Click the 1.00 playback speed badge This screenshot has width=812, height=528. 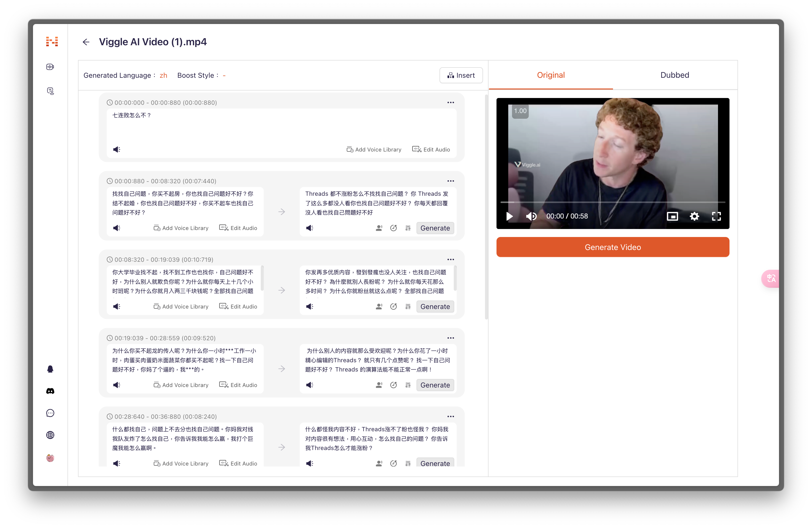tap(520, 111)
